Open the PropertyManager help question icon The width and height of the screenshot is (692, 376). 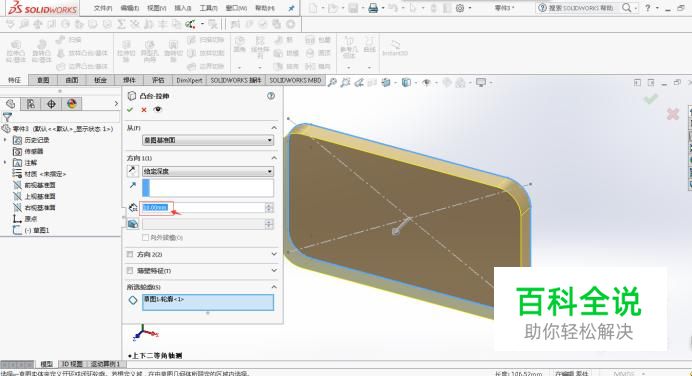pos(271,96)
